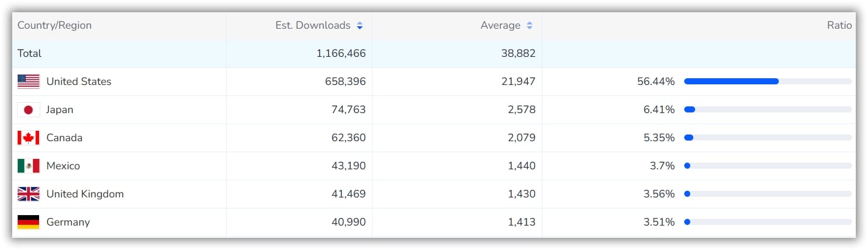Click downloads value 41,469
The width and height of the screenshot is (868, 250).
pos(348,194)
